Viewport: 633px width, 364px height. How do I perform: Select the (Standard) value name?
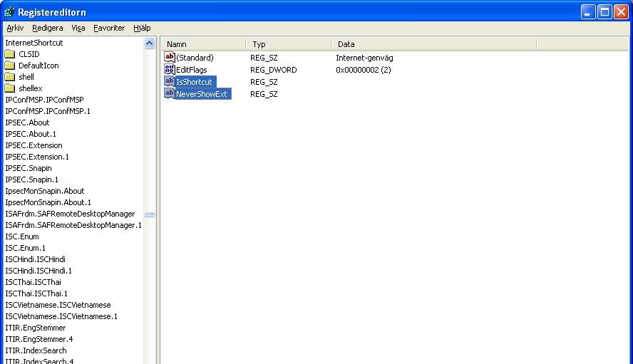point(195,58)
